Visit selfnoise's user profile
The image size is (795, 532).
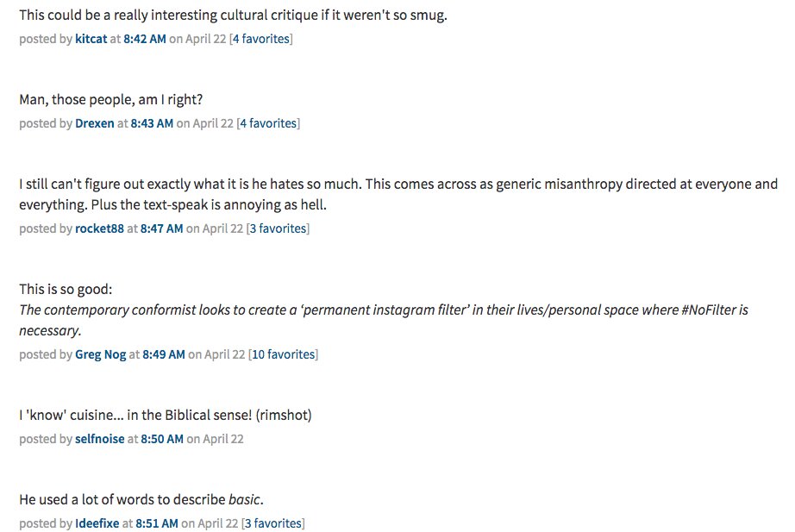click(x=99, y=439)
